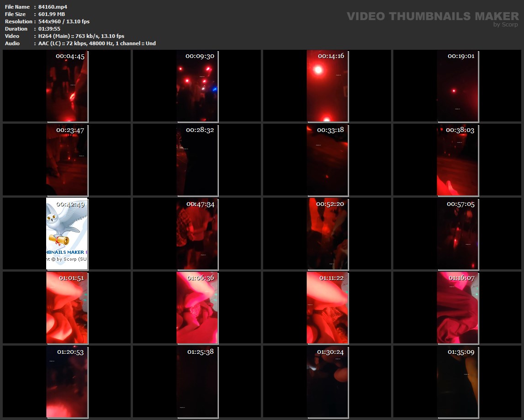Select the thumbnail stamped 00:09:30
524x420 pixels.
(x=197, y=86)
